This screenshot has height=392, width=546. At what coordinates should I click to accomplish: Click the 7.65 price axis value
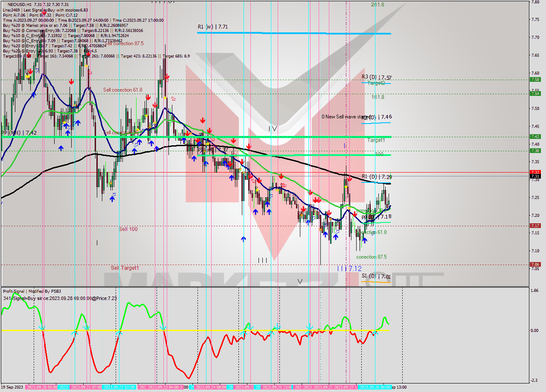tap(535, 55)
